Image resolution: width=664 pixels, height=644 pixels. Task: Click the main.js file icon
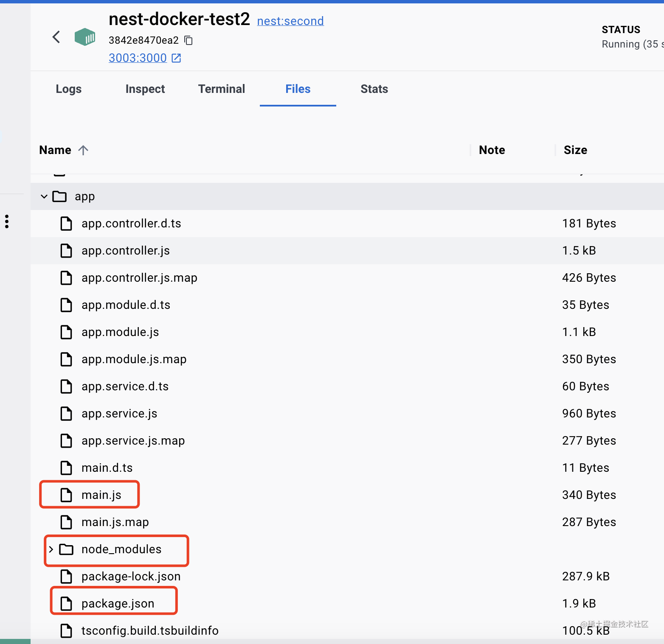coord(66,495)
